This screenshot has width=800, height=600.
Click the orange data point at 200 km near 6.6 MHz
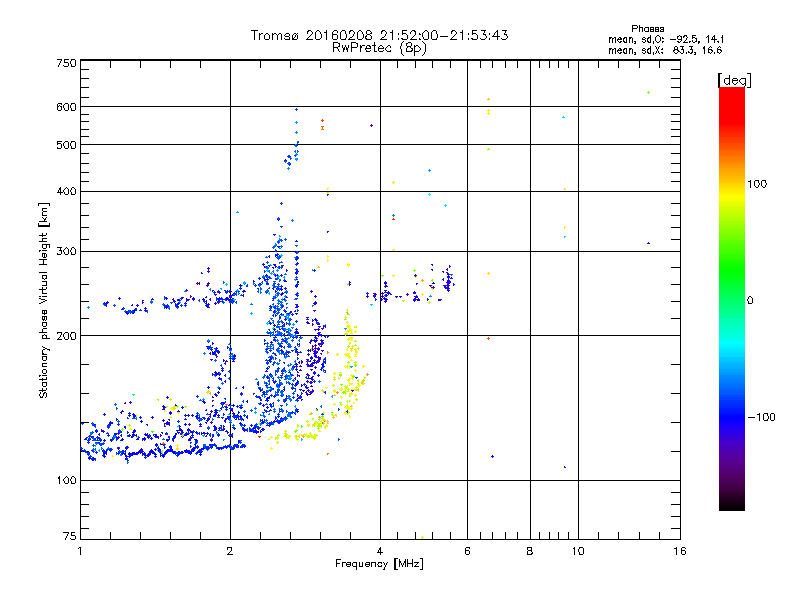click(x=488, y=338)
